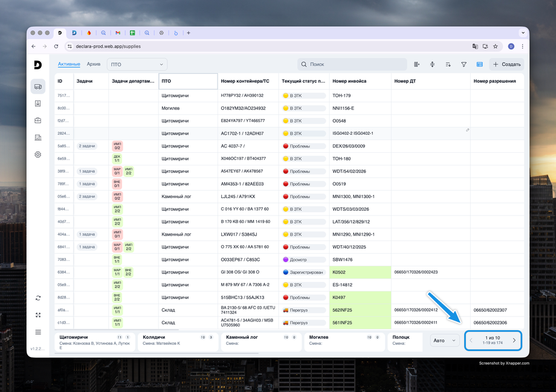
Task: Select the Активные tab
Action: 69,64
